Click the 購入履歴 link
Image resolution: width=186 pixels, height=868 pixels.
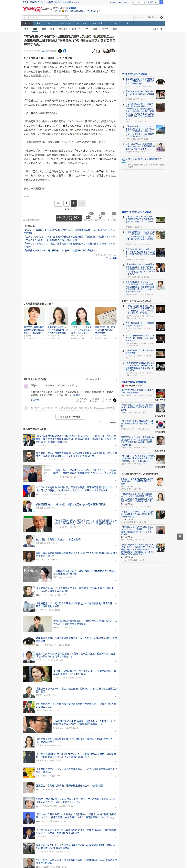pyautogui.click(x=152, y=18)
